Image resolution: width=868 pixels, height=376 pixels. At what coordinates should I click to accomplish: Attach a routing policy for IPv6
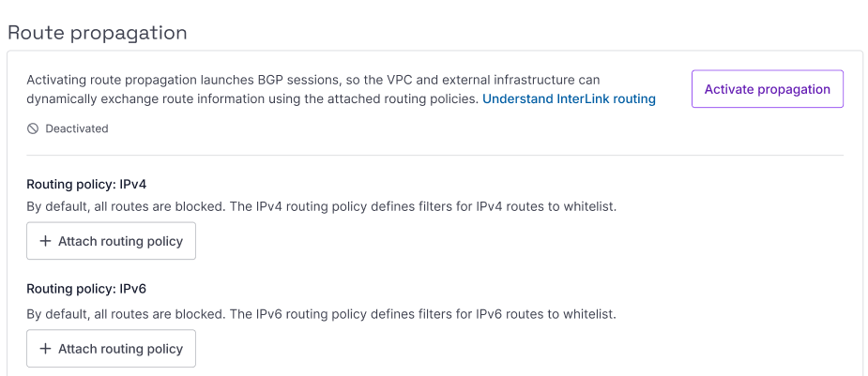[x=111, y=349]
